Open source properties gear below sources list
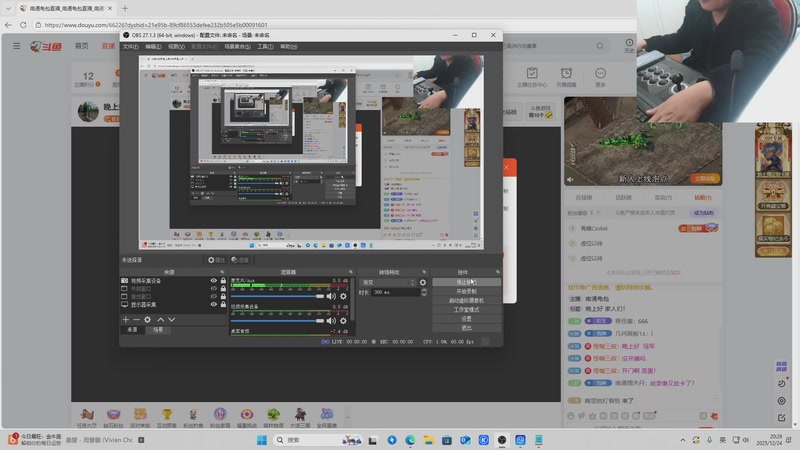This screenshot has width=800, height=450. tap(147, 319)
